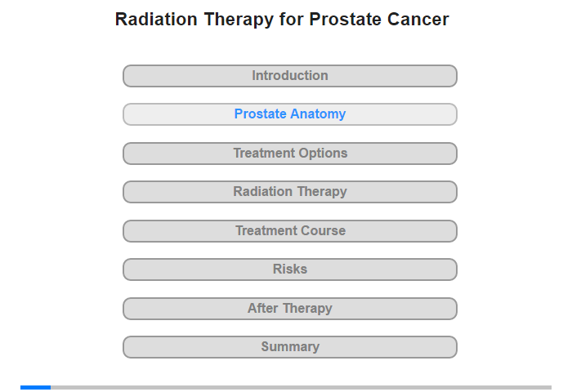Go to the Summary section

coord(289,347)
